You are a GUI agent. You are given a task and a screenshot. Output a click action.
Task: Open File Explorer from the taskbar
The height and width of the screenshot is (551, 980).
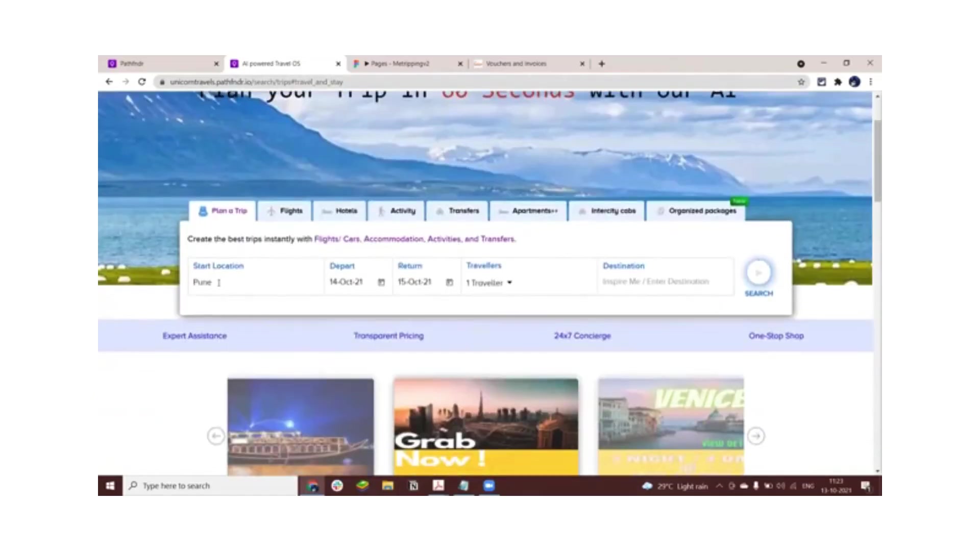388,486
